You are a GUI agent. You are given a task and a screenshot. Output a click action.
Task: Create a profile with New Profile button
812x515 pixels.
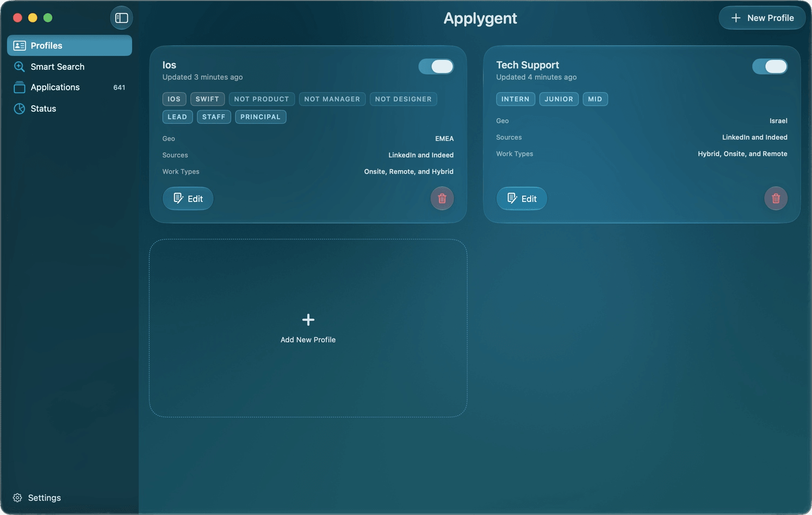coord(762,18)
